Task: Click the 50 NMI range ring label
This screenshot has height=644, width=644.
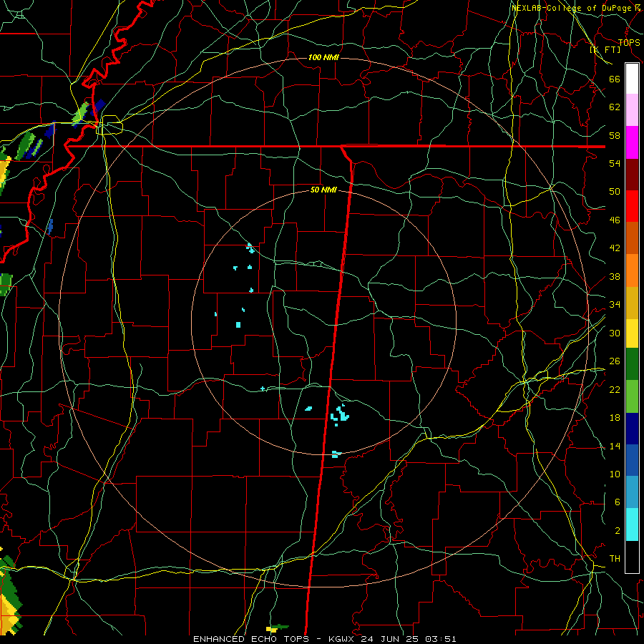Action: tap(323, 190)
